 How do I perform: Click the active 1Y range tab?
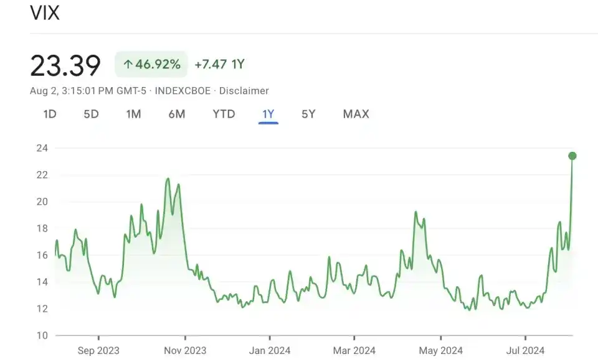pos(268,114)
